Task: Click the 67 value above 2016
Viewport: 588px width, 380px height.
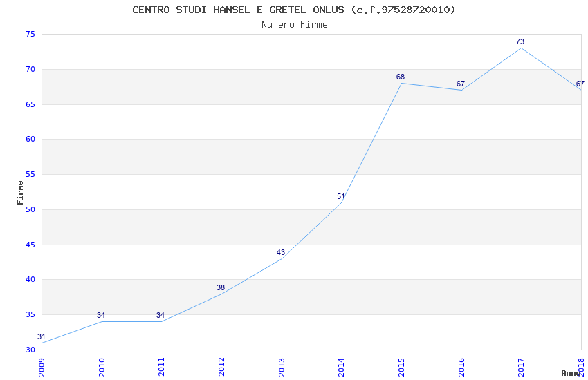Action: tap(461, 84)
